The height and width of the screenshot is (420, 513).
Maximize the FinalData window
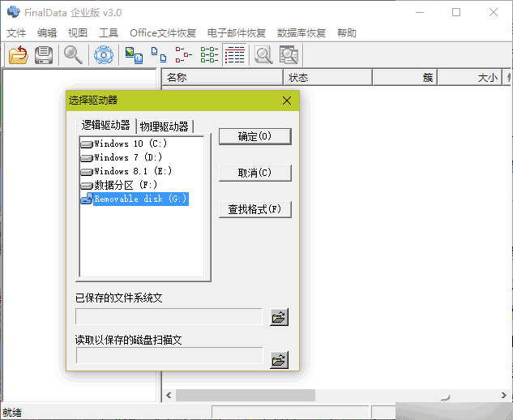(x=456, y=12)
